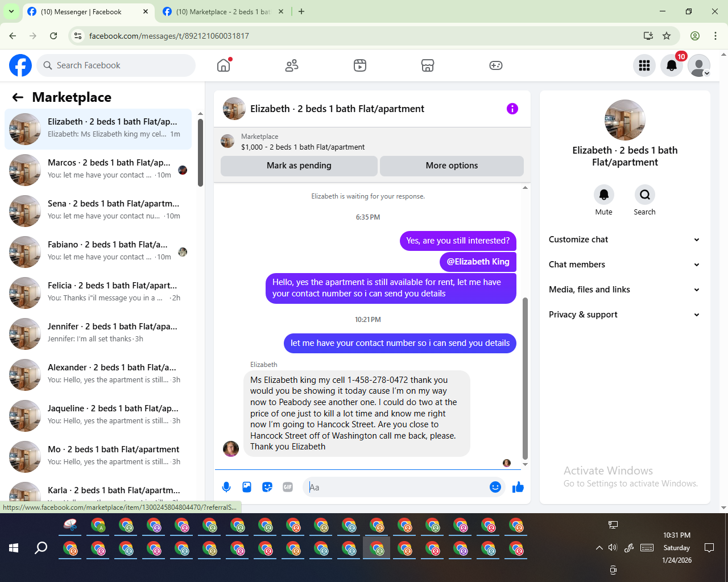Click the chat messages scrollbar
Viewport: 728px width, 582px height.
pyautogui.click(x=525, y=377)
